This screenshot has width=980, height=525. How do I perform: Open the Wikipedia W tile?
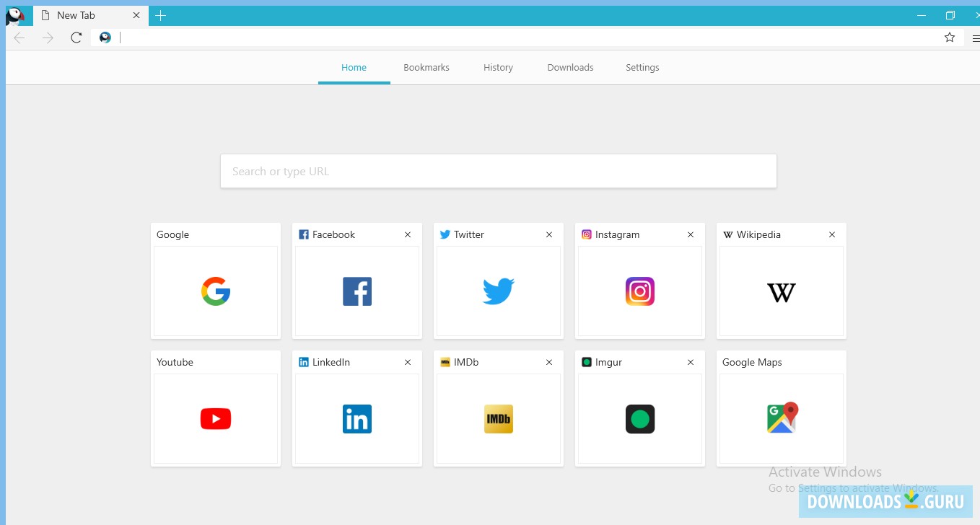782,292
